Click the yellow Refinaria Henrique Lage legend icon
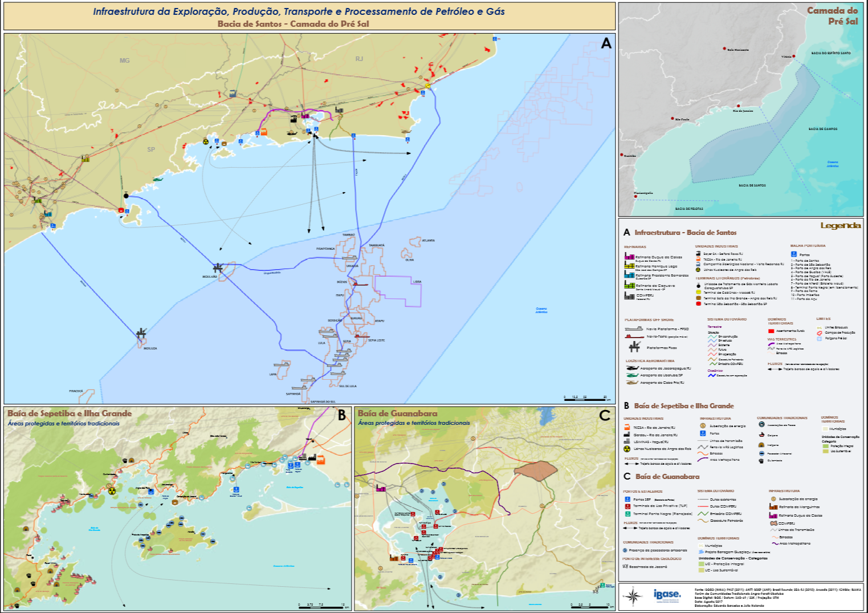The width and height of the screenshot is (868, 613). point(629,266)
